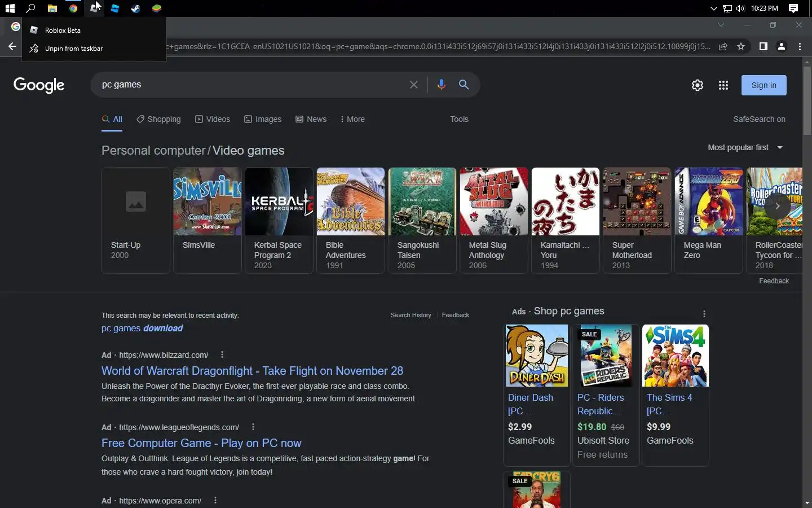This screenshot has height=508, width=812.
Task: Open the League of Legends ad options dots
Action: (253, 427)
